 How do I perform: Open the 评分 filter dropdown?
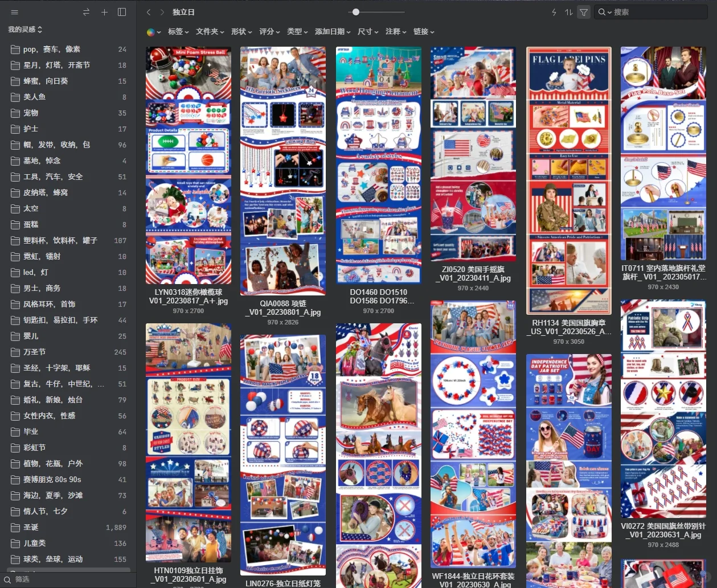(270, 32)
